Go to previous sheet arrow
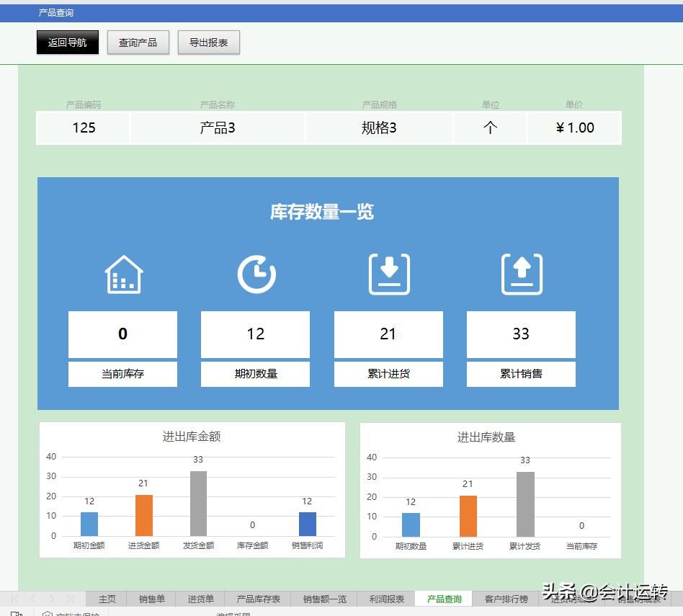Image resolution: width=683 pixels, height=616 pixels. pyautogui.click(x=34, y=599)
